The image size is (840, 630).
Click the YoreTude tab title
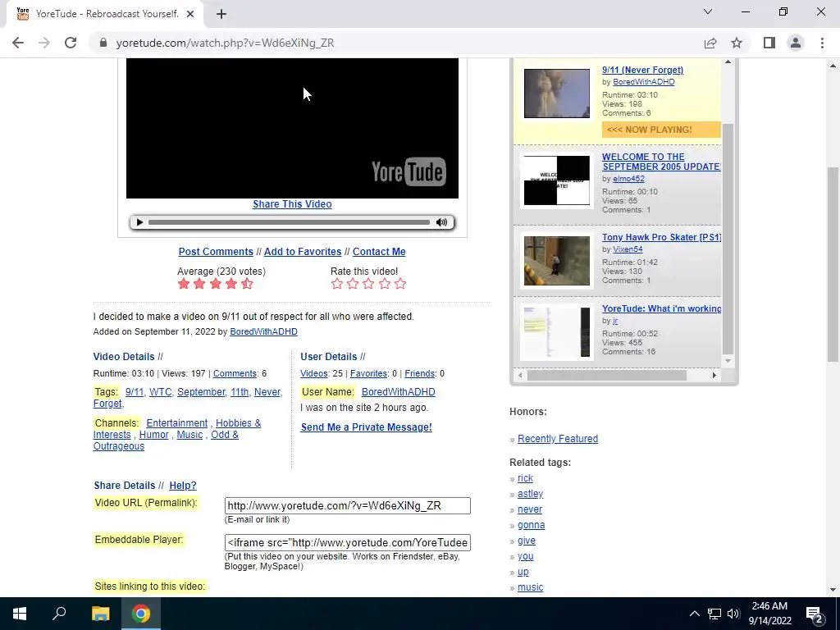point(107,14)
